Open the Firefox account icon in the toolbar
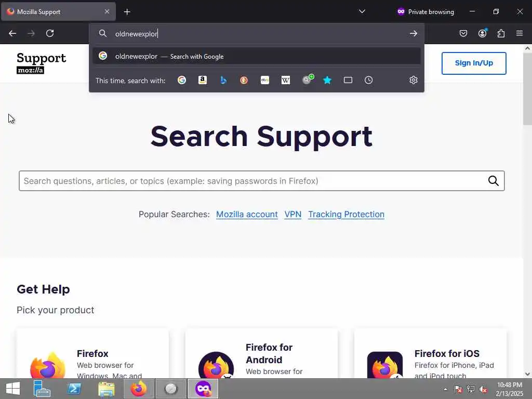The width and height of the screenshot is (532, 399). (483, 33)
